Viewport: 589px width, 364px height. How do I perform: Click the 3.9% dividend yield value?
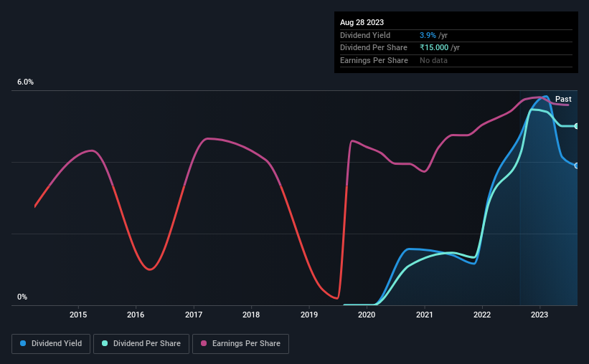click(x=428, y=35)
